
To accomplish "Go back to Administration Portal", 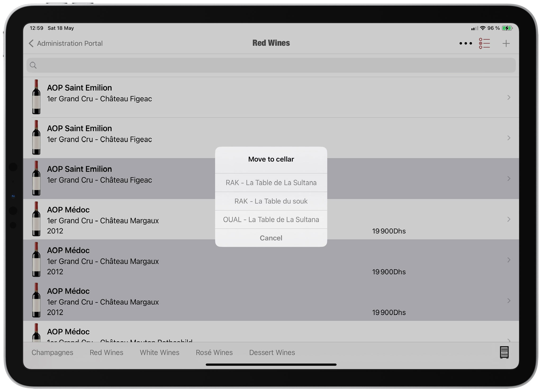I will [66, 43].
